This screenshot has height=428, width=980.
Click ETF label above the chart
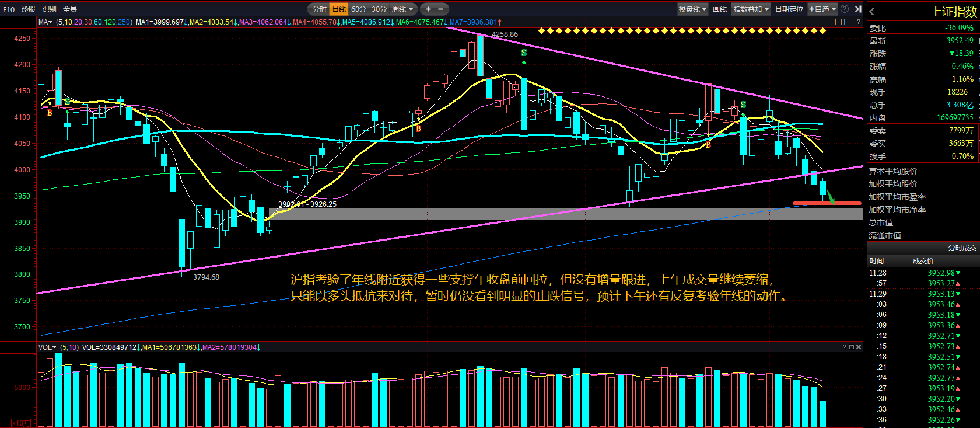click(x=841, y=22)
